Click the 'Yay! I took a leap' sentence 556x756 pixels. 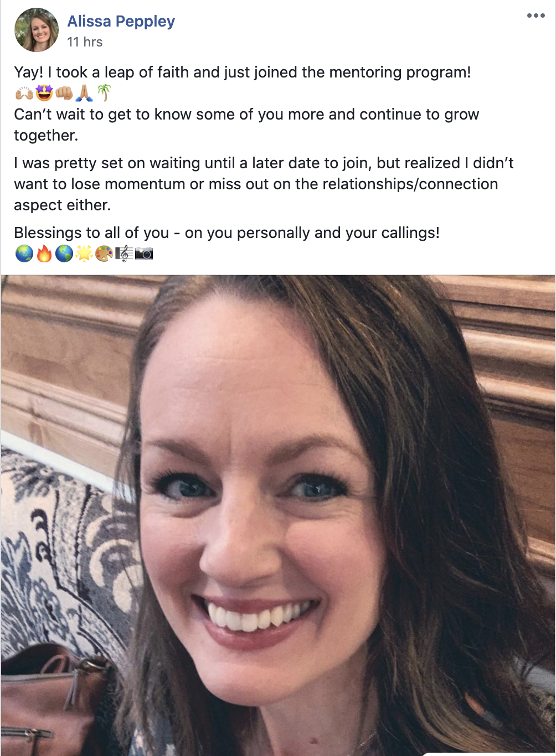tap(243, 73)
